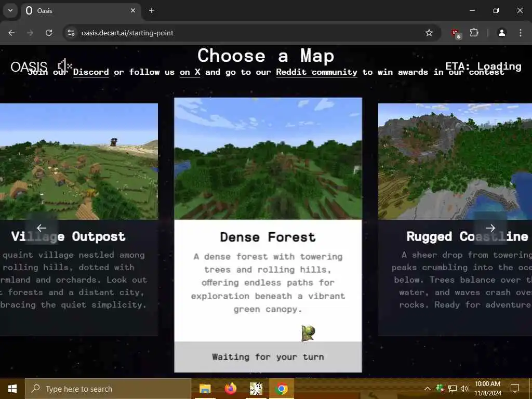Open File Explorer from the taskbar

[x=205, y=389]
